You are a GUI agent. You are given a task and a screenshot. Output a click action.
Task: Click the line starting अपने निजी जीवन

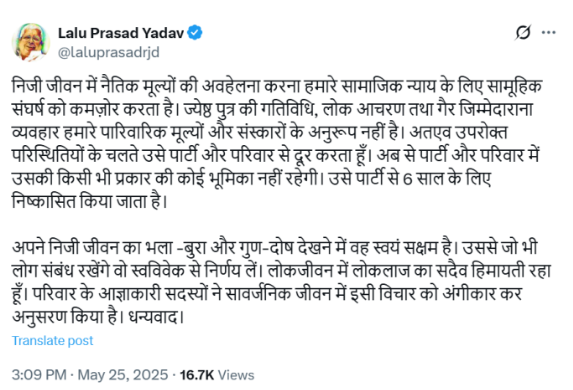pos(274,248)
